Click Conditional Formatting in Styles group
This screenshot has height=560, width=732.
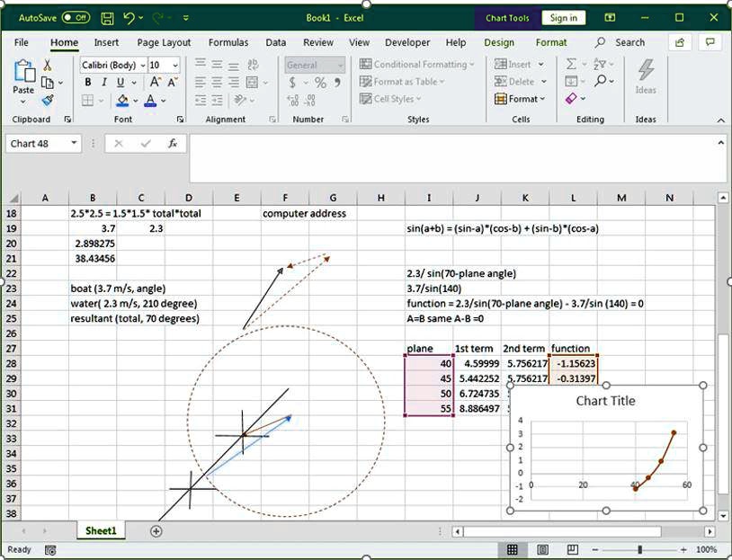coord(418,63)
